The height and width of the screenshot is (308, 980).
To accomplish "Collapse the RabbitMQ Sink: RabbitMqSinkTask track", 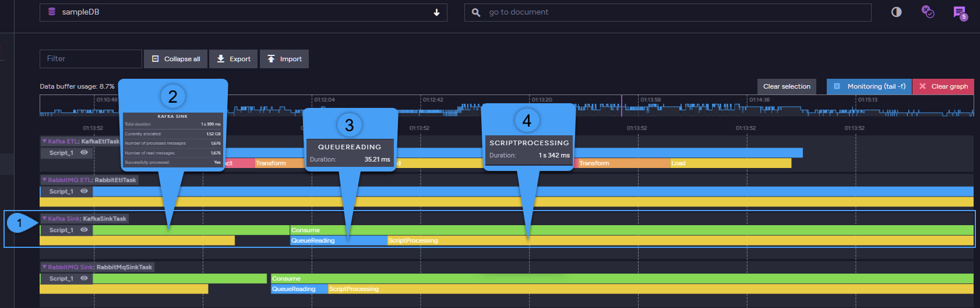I will pyautogui.click(x=44, y=267).
